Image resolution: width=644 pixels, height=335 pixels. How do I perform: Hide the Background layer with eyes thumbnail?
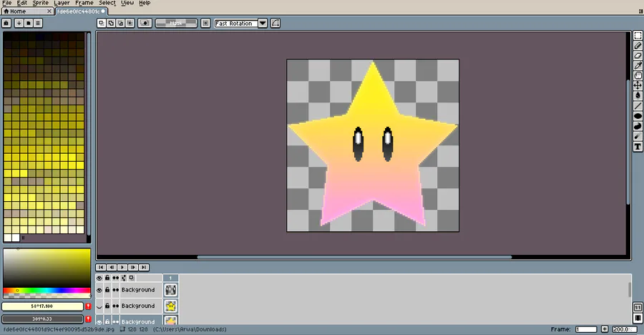point(99,290)
